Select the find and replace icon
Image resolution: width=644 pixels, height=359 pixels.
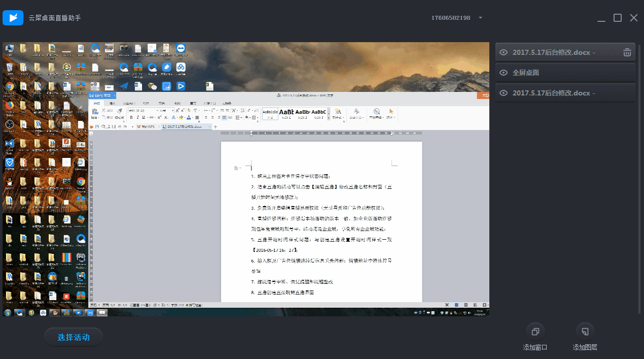pyautogui.click(x=376, y=113)
